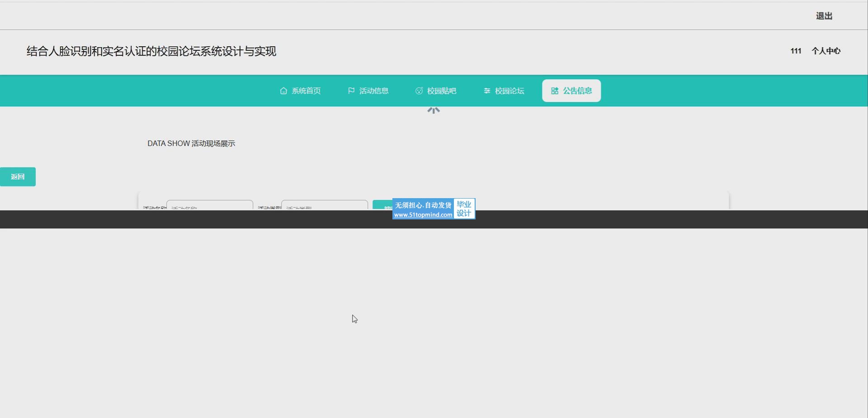Focus the 活动类型 input field

(x=325, y=205)
